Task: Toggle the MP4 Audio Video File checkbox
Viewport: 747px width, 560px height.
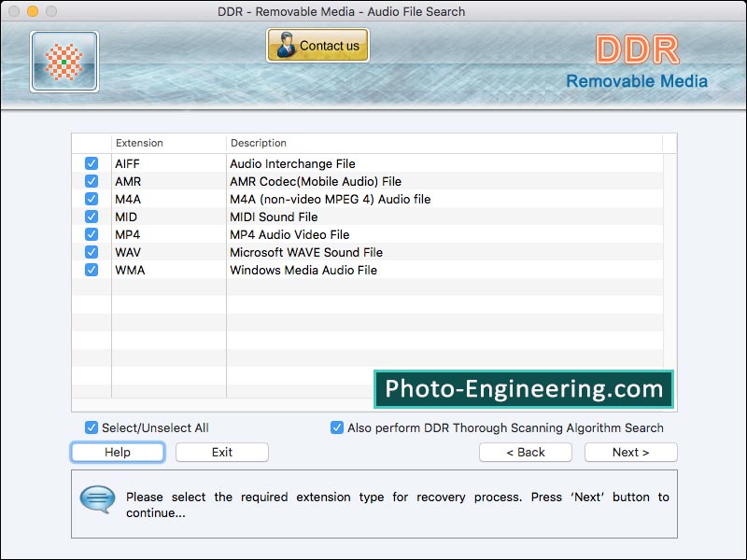Action: click(x=91, y=234)
